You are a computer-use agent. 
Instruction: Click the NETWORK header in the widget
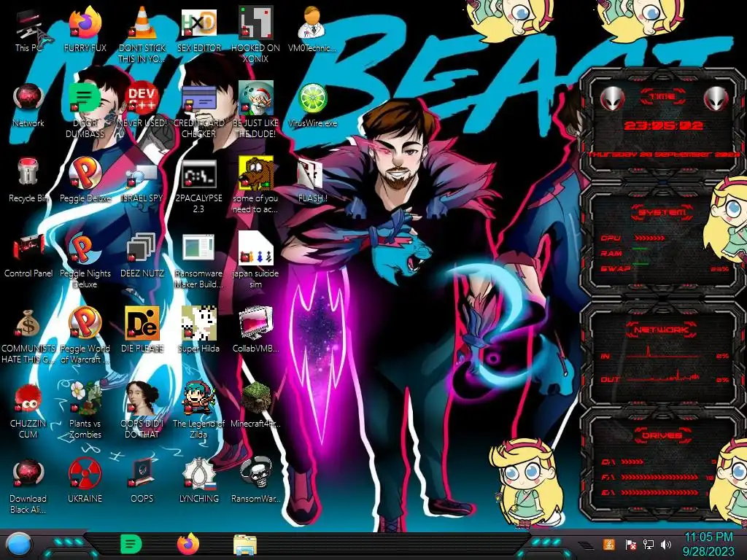click(x=662, y=329)
